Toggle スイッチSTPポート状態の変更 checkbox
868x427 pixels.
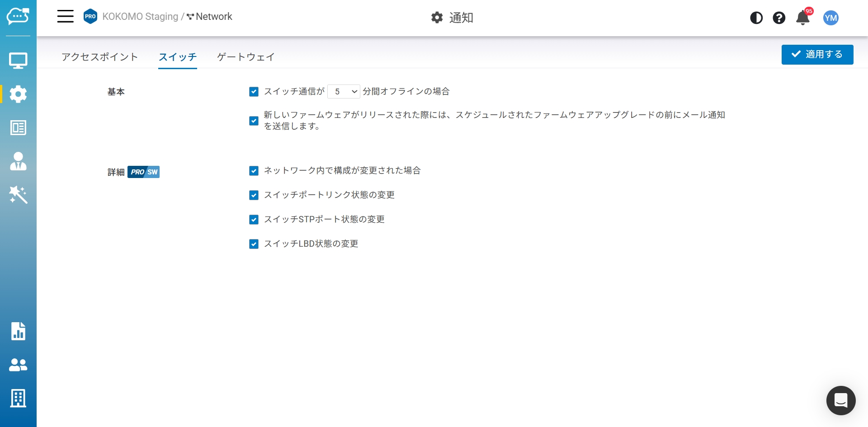pyautogui.click(x=254, y=220)
